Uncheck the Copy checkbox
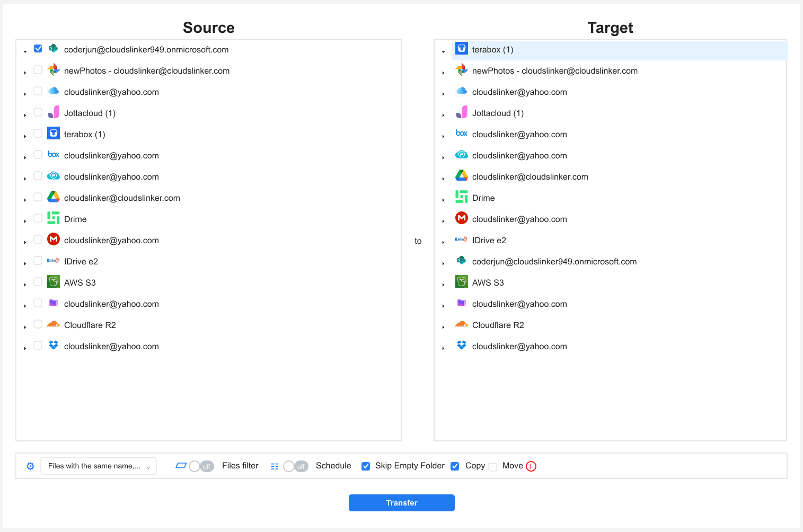Screen dimensions: 803x532 tap(455, 466)
